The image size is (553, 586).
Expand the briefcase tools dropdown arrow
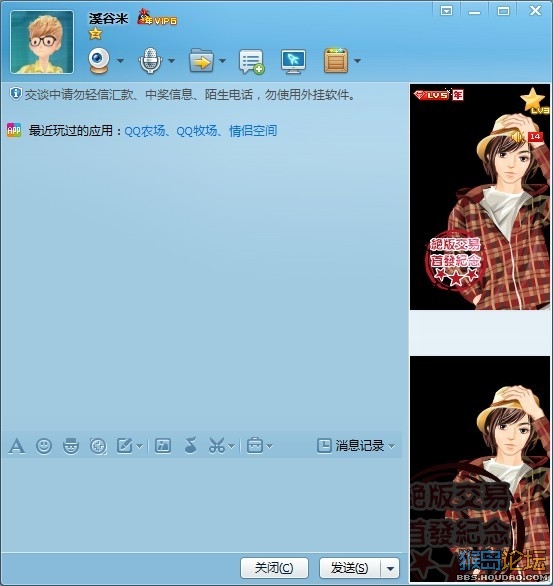pyautogui.click(x=270, y=446)
